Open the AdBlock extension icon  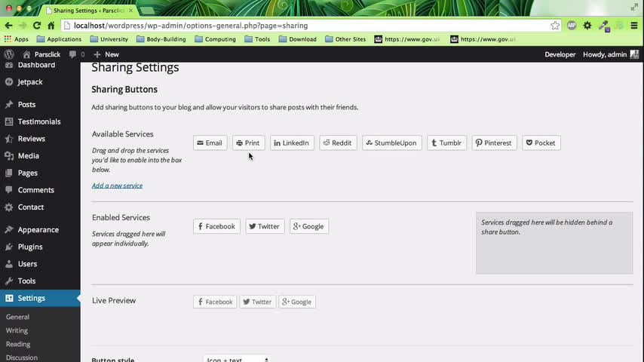[x=572, y=26]
